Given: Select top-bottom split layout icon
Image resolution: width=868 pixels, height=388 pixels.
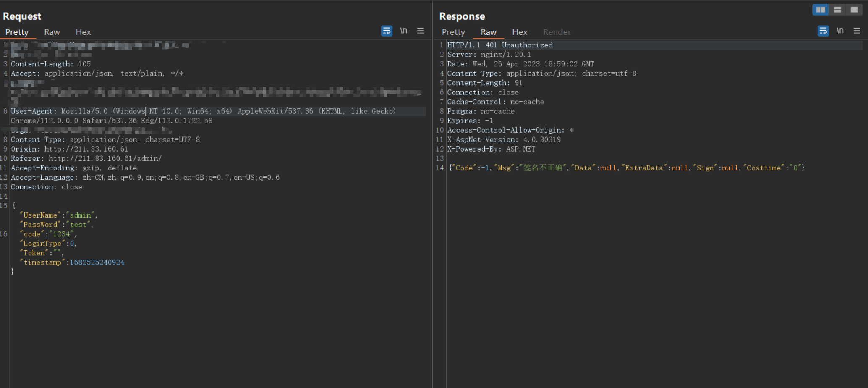Looking at the screenshot, I should pos(837,10).
